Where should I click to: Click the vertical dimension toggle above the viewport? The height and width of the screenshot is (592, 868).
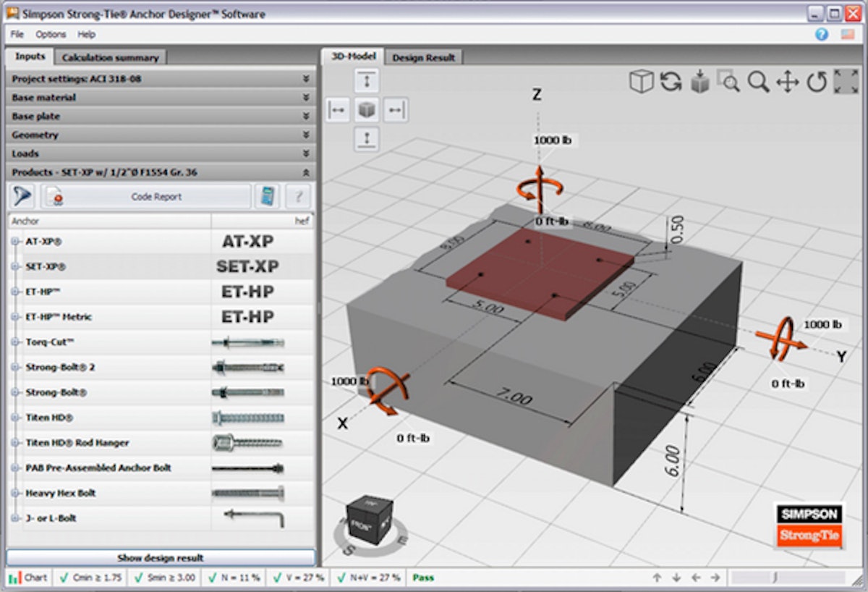[x=367, y=80]
